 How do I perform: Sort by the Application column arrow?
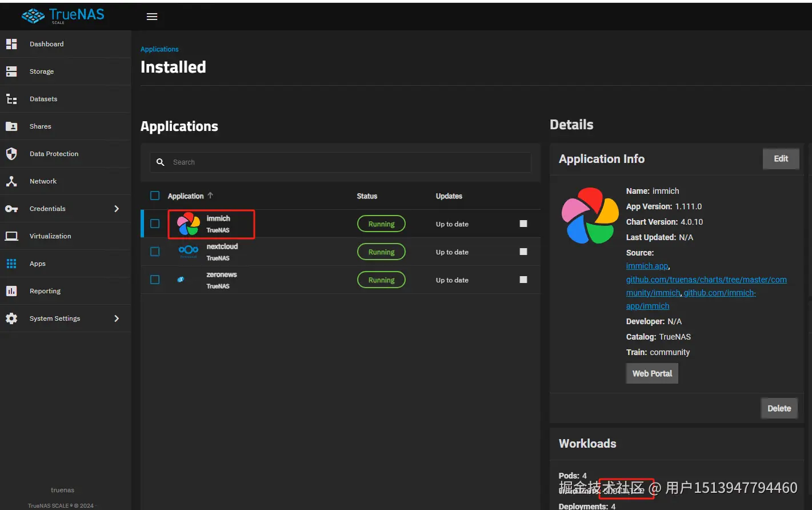[x=210, y=196]
